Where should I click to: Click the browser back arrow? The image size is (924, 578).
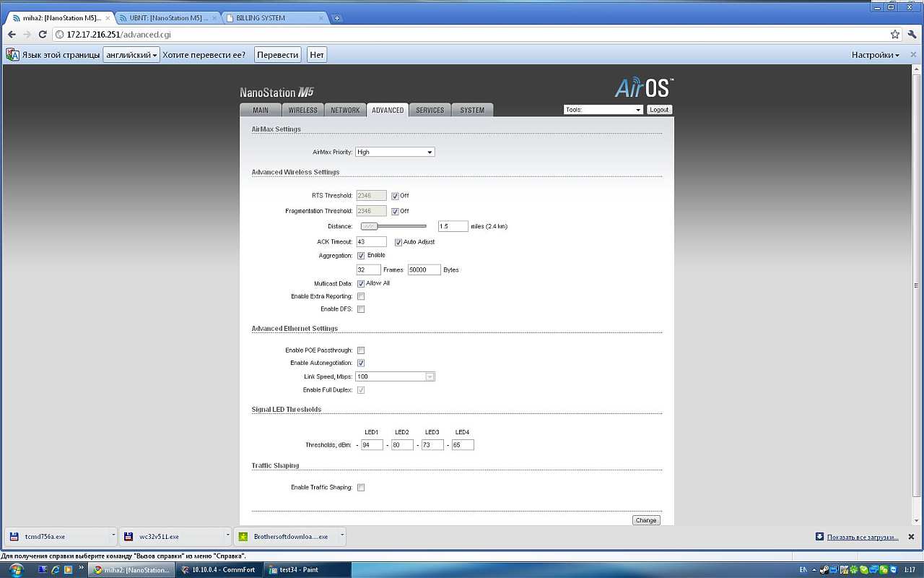pos(12,34)
